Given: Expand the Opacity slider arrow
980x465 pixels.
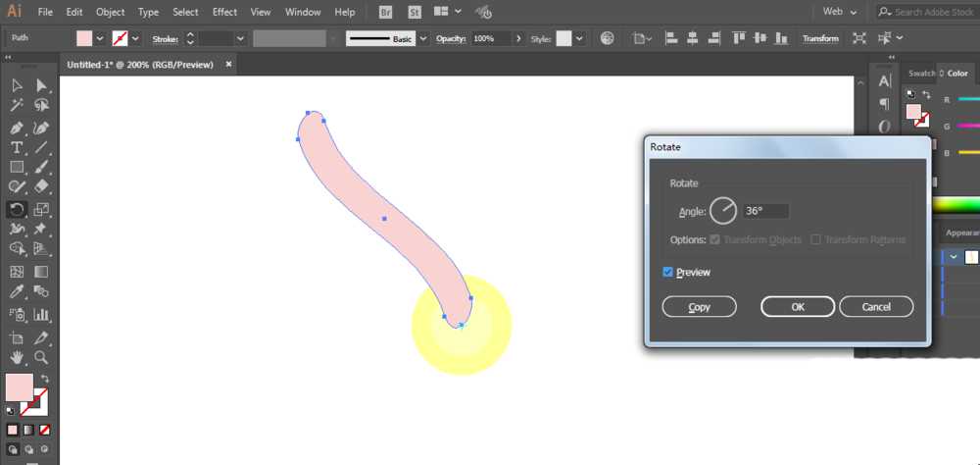Looking at the screenshot, I should [518, 39].
